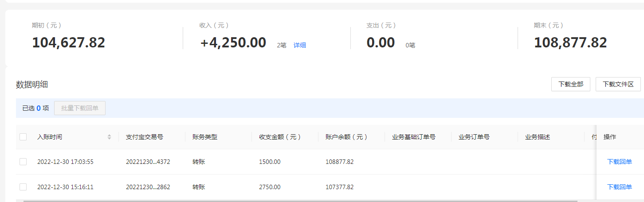Open the 详细 income details link
Viewport: 644px width, 202px height.
coord(300,45)
